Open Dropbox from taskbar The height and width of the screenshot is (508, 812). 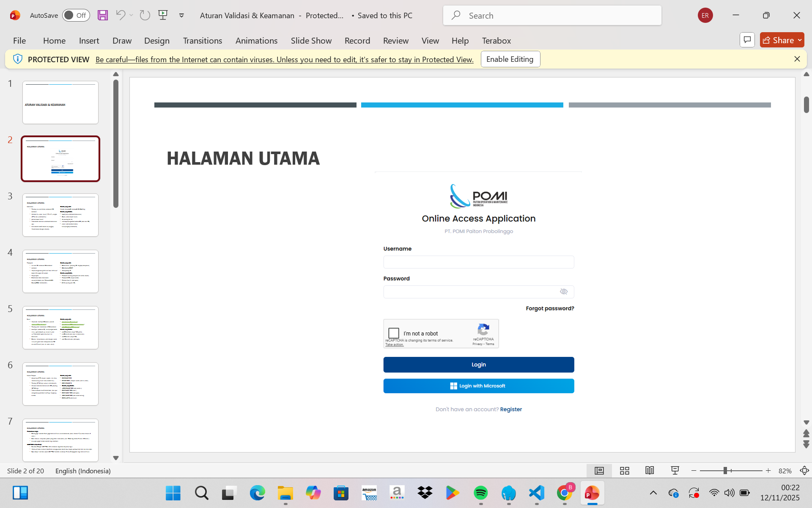(425, 493)
